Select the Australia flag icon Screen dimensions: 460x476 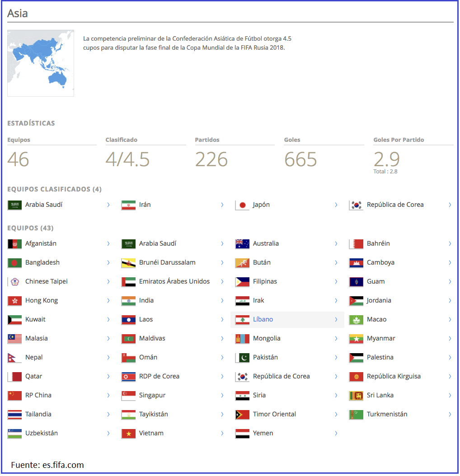pos(242,244)
